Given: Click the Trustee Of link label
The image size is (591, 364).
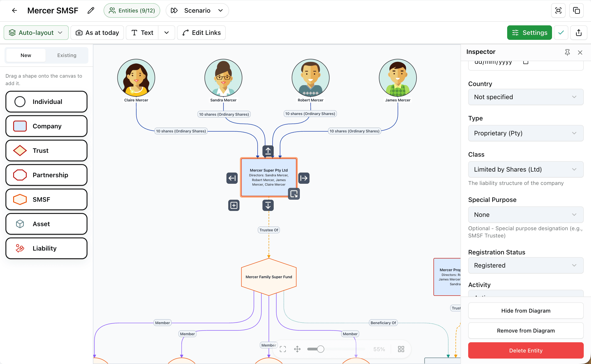Looking at the screenshot, I should 269,230.
